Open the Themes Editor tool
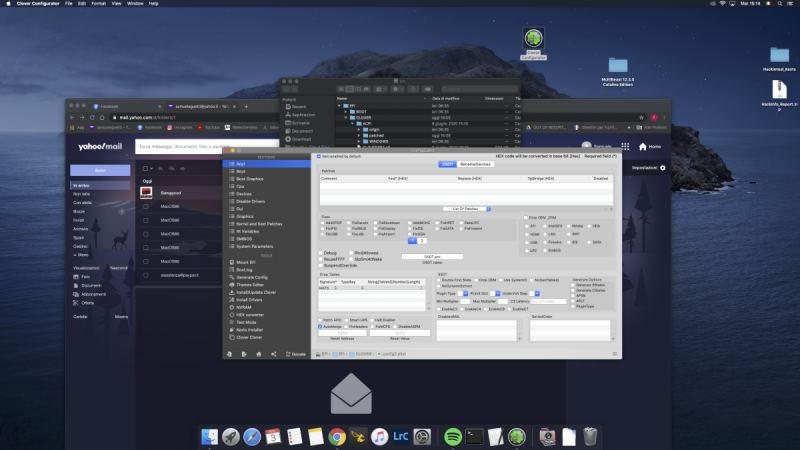 click(x=248, y=284)
